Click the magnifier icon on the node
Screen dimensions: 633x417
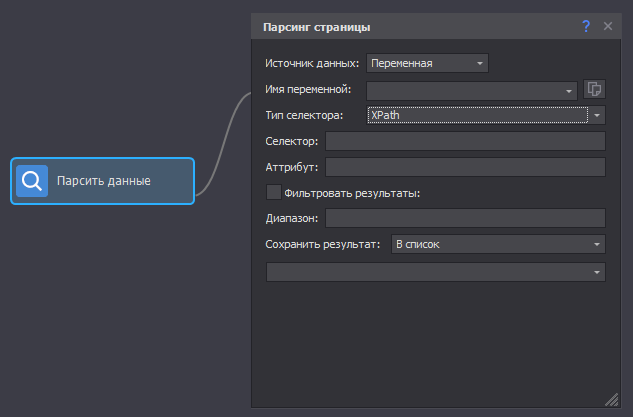(x=32, y=181)
